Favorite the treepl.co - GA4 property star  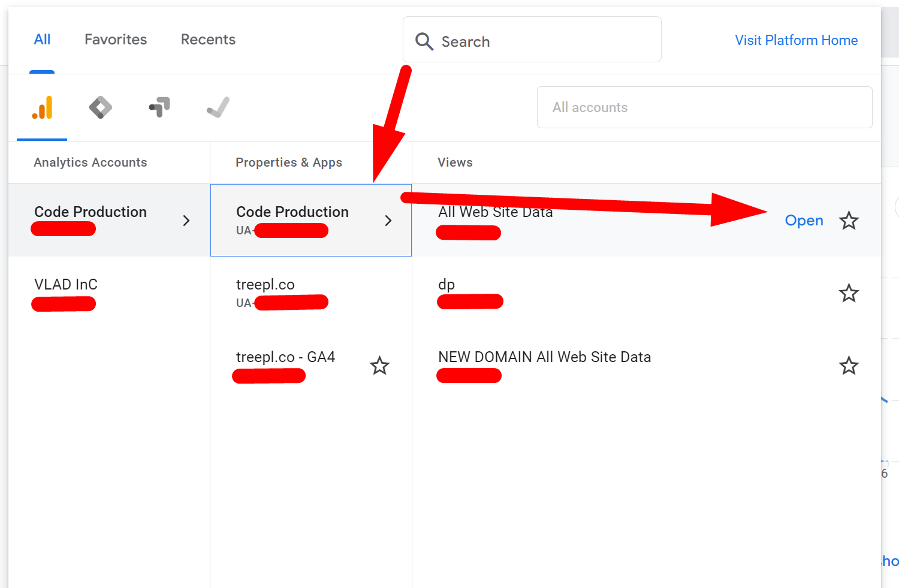(x=379, y=366)
